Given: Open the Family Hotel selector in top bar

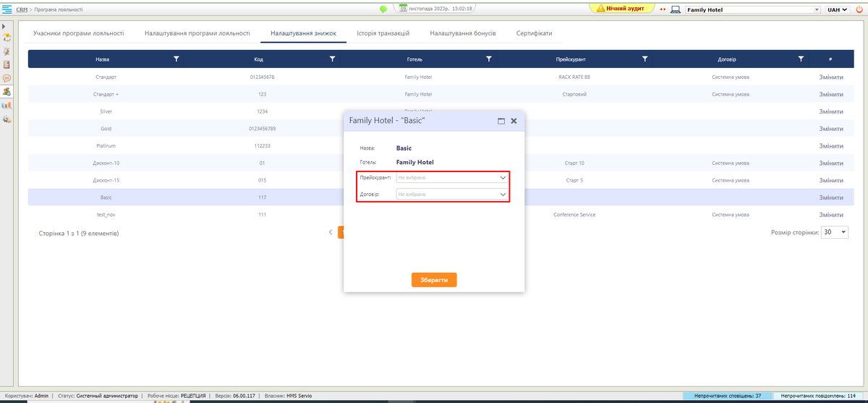Looking at the screenshot, I should click(752, 10).
